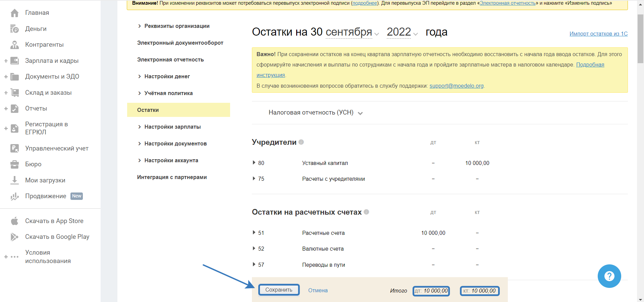This screenshot has width=644, height=302.
Task: Click the Apple App Store icon
Action: pos(14,221)
